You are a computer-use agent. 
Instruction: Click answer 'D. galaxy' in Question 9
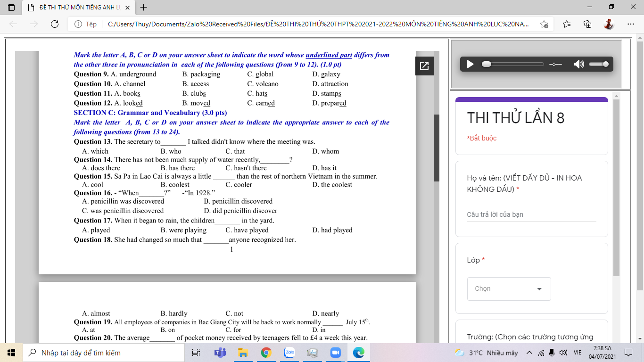326,74
